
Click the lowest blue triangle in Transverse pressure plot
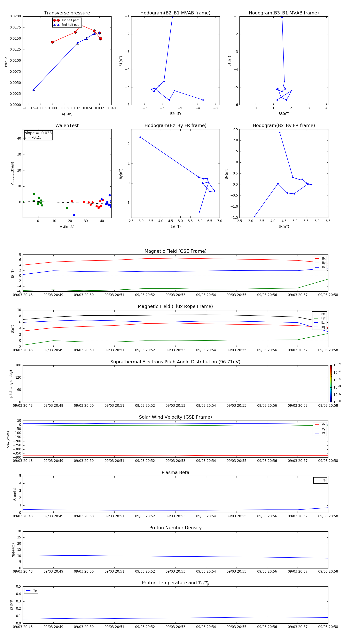34,90
